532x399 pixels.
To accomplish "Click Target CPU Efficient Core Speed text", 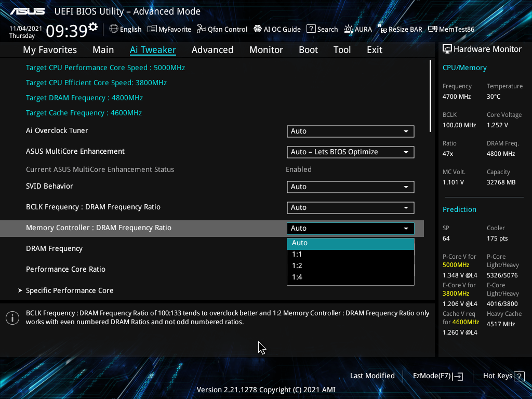I will point(96,83).
